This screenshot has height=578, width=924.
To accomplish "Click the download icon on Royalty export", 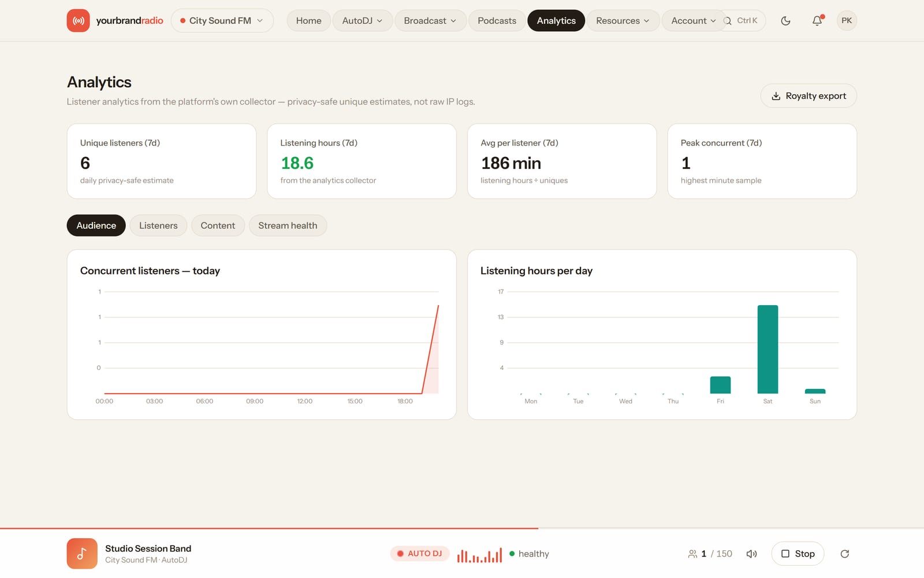I will (776, 96).
